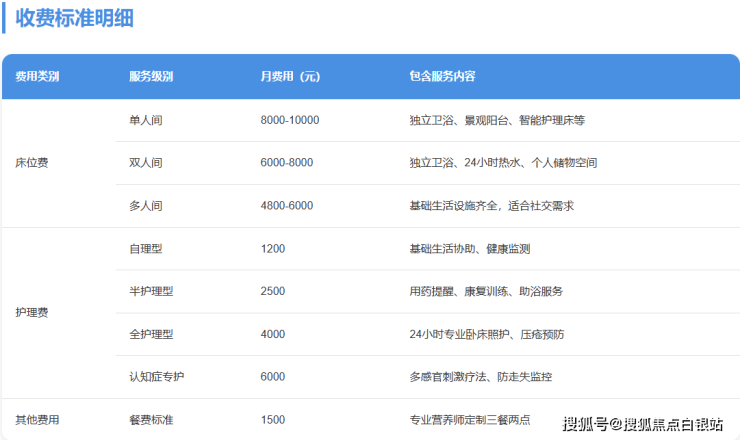Image resolution: width=740 pixels, height=440 pixels.
Task: Select the 自理型 service level cell
Action: pyautogui.click(x=146, y=248)
